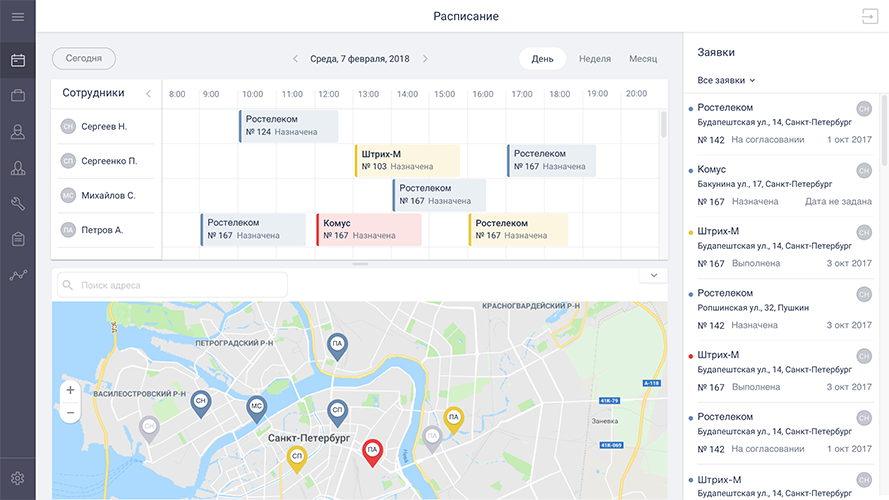Screen dimensions: 889x500
Task: Open the hamburger menu in the sidebar
Action: [18, 17]
